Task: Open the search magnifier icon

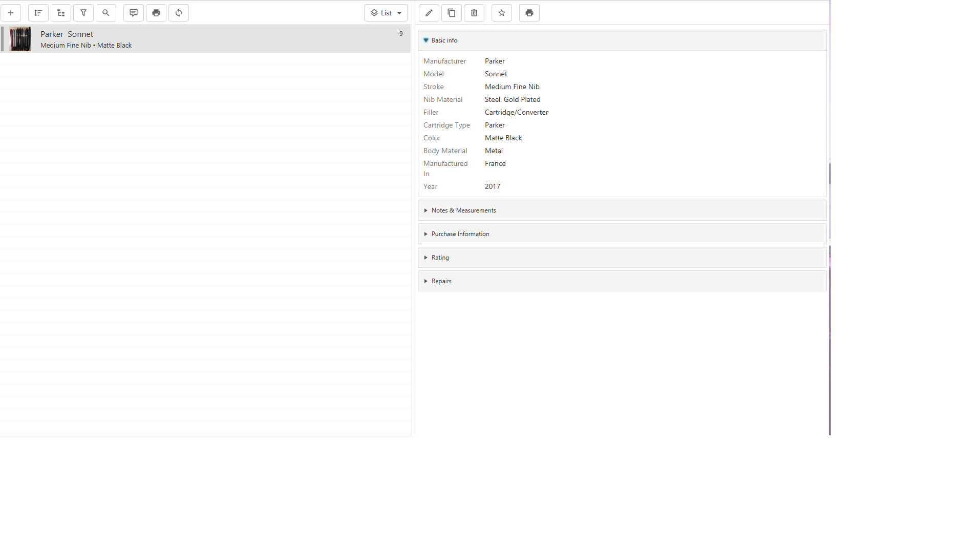Action: point(106,13)
